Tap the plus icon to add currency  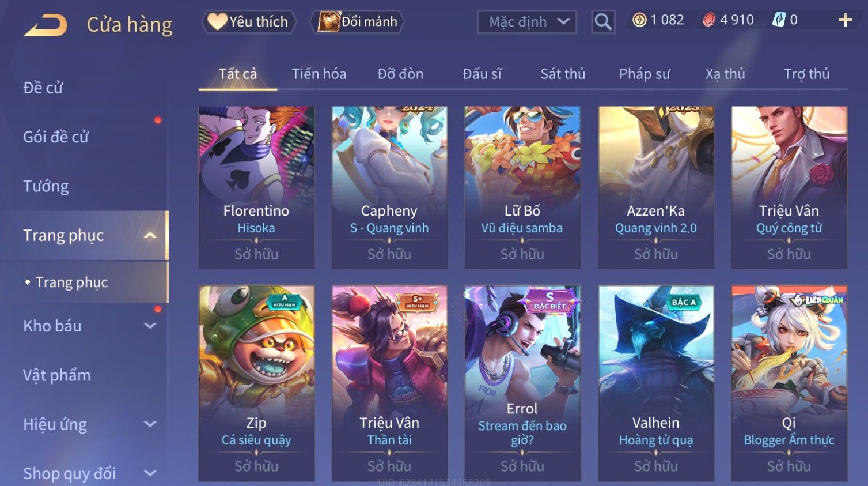[x=845, y=20]
